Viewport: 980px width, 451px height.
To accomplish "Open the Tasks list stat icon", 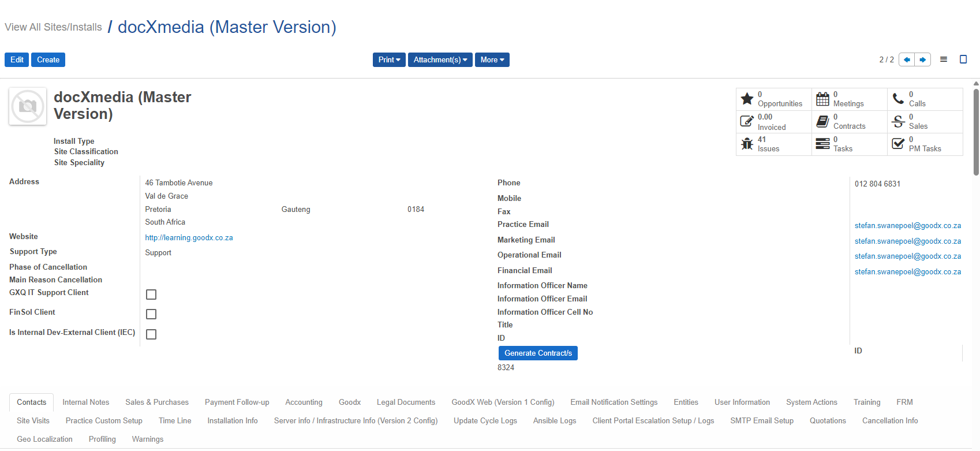I will pos(822,144).
